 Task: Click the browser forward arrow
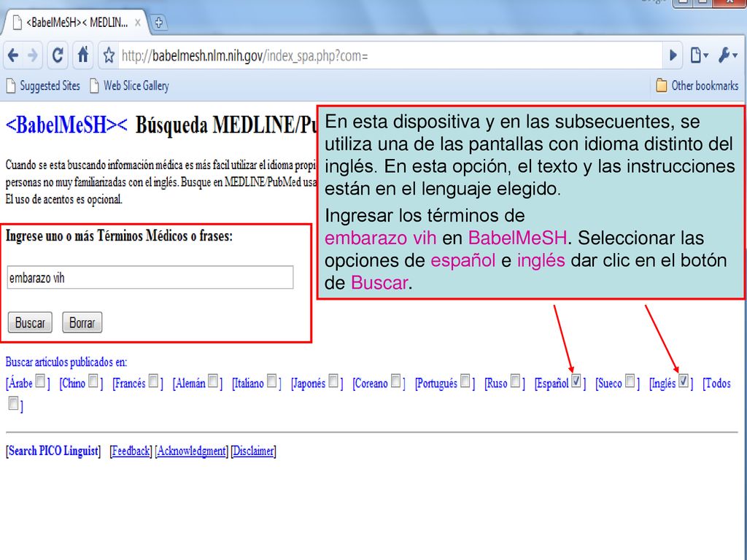coord(33,55)
